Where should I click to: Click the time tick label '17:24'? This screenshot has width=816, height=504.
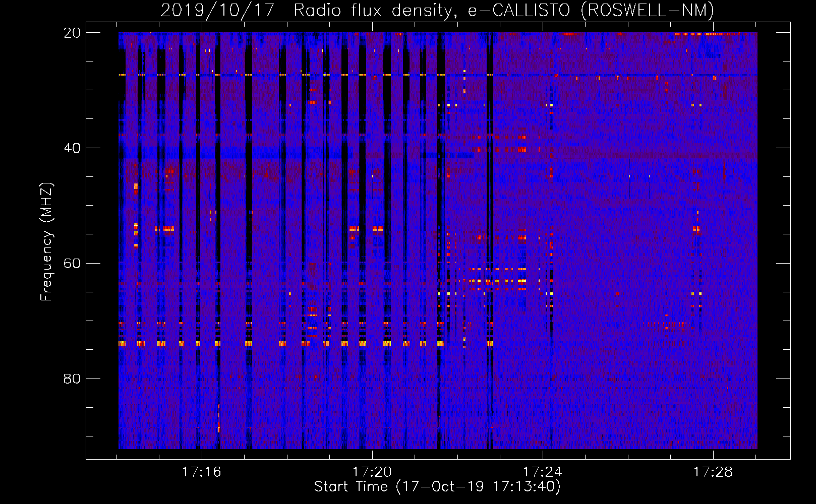click(543, 472)
